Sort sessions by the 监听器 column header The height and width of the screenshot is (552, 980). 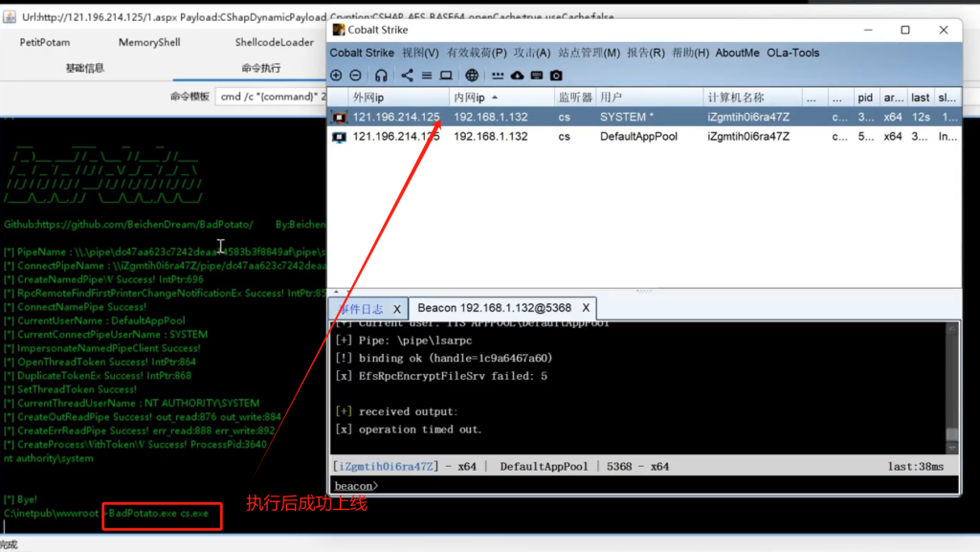[575, 98]
